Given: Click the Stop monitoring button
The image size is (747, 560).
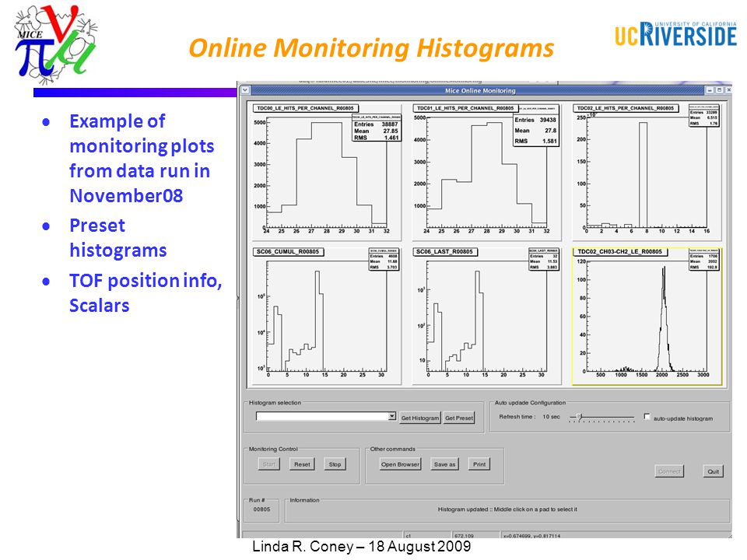Looking at the screenshot, I should (335, 464).
